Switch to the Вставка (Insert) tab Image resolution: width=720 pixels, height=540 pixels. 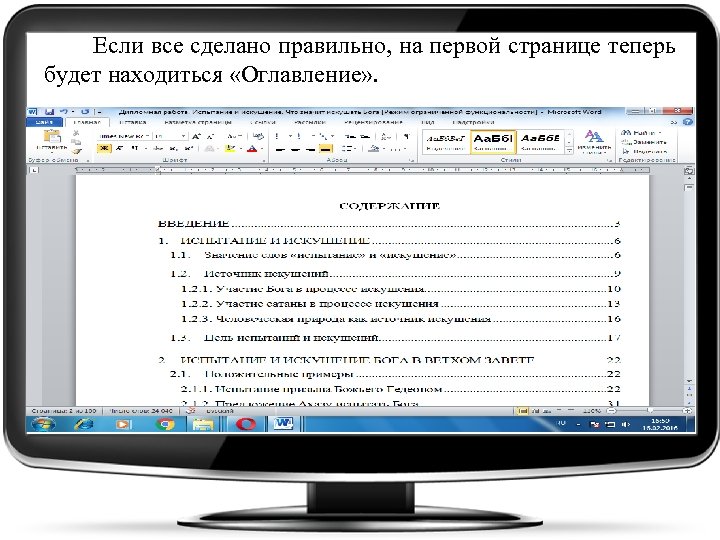tap(133, 122)
